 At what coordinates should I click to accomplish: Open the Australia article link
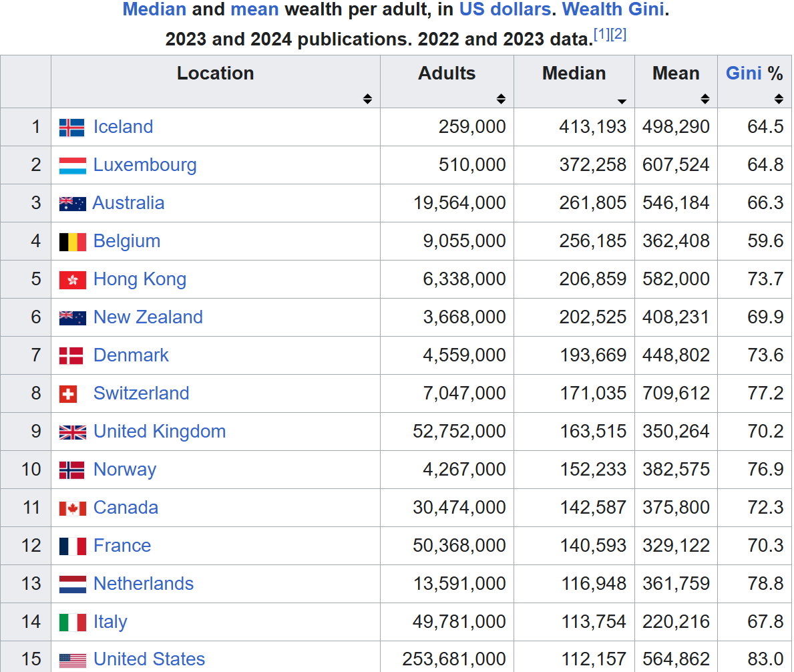tap(129, 203)
